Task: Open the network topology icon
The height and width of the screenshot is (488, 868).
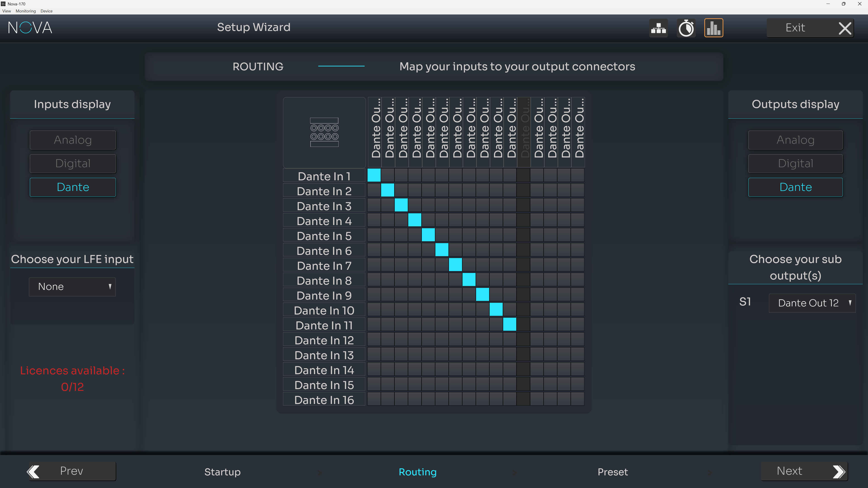Action: click(658, 28)
